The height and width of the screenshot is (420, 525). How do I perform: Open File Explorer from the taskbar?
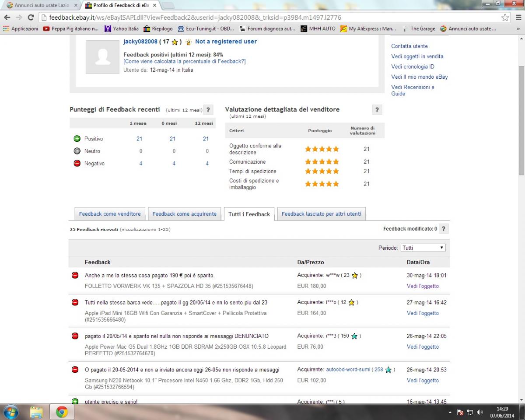click(x=36, y=412)
